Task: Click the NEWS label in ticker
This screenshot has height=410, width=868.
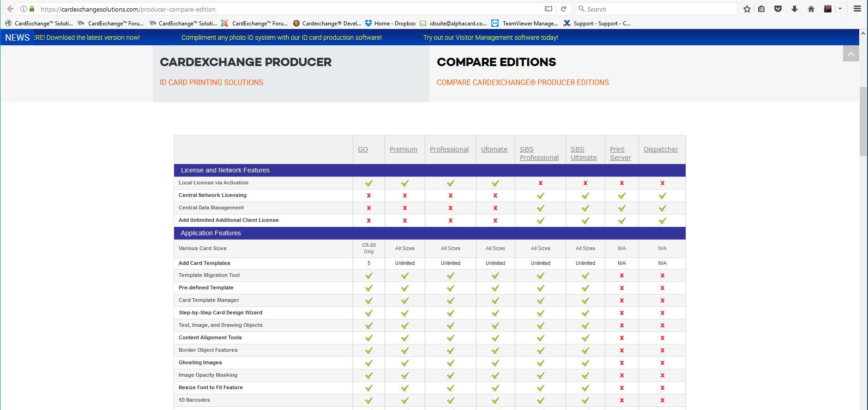Action: pyautogui.click(x=17, y=37)
